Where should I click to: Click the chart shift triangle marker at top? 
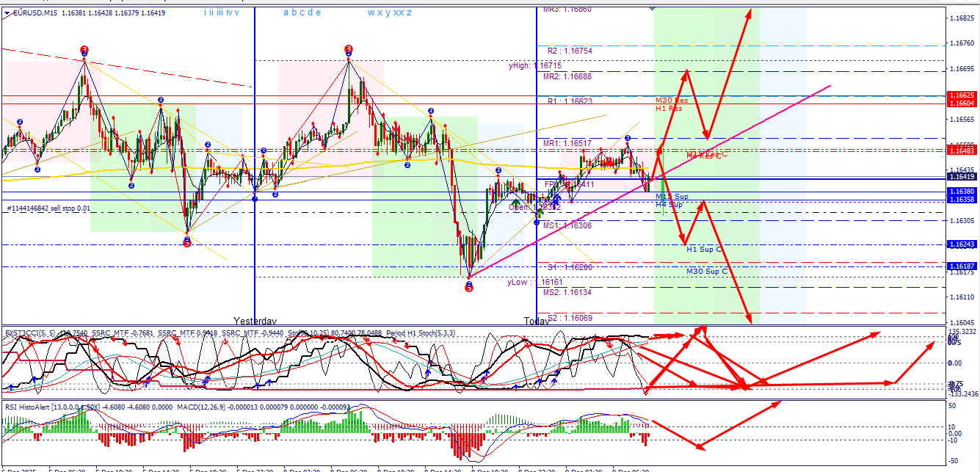pyautogui.click(x=653, y=8)
